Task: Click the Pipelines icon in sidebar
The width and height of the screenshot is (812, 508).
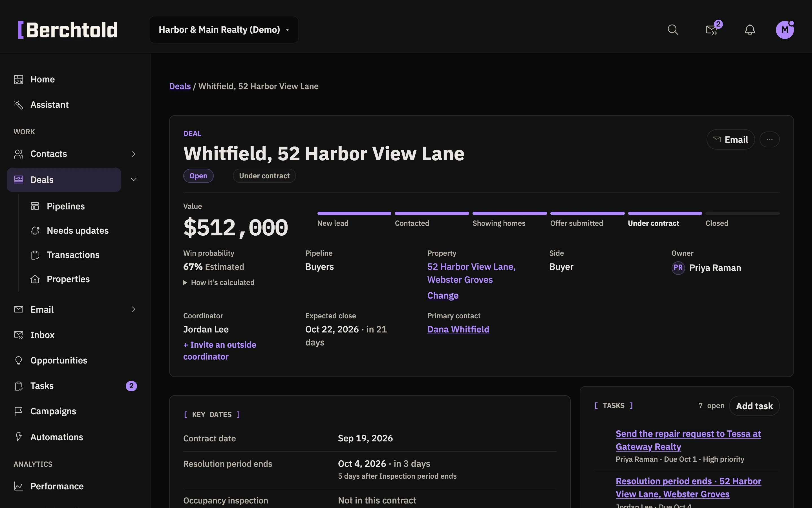Action: (x=35, y=206)
